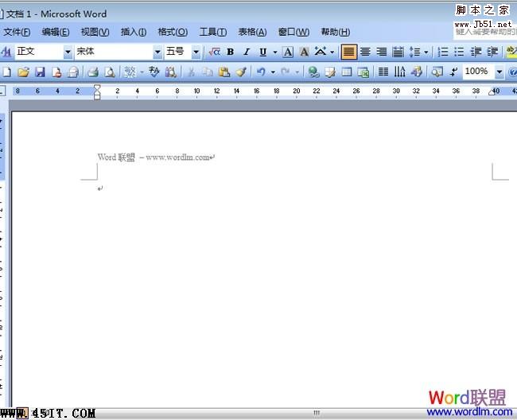Insert an equation with square root icon
This screenshot has height=420, width=517.
214,52
